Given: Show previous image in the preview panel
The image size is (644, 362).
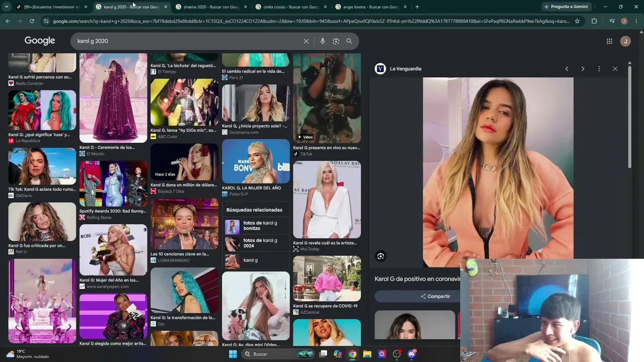Looking at the screenshot, I should pyautogui.click(x=567, y=69).
